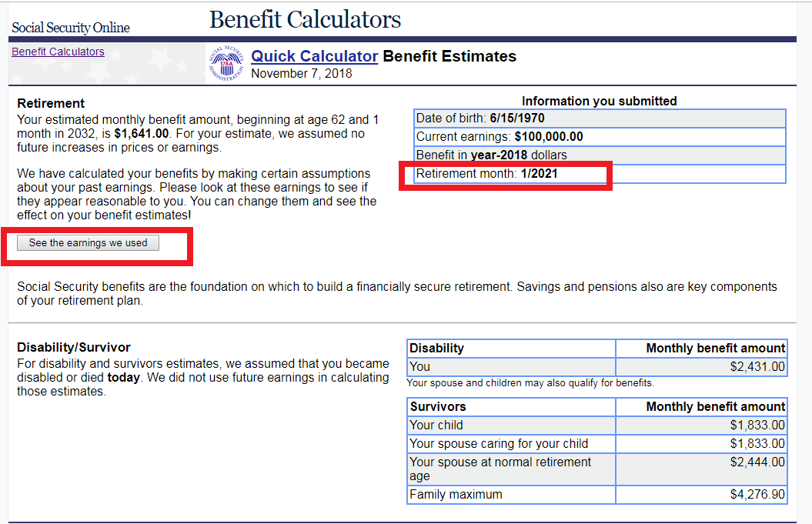Screen dimensions: 812x524
Task: Select the Disability/Survivor section heading
Action: (x=74, y=347)
